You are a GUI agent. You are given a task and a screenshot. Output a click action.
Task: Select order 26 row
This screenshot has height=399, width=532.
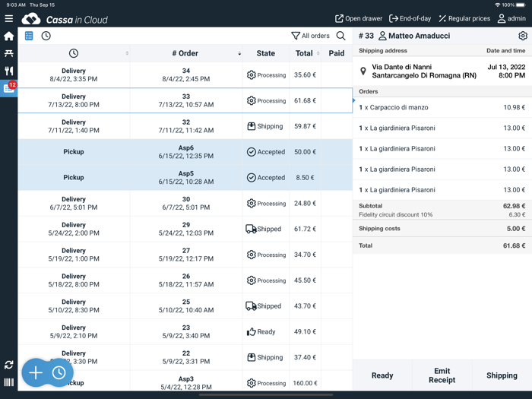[185, 280]
